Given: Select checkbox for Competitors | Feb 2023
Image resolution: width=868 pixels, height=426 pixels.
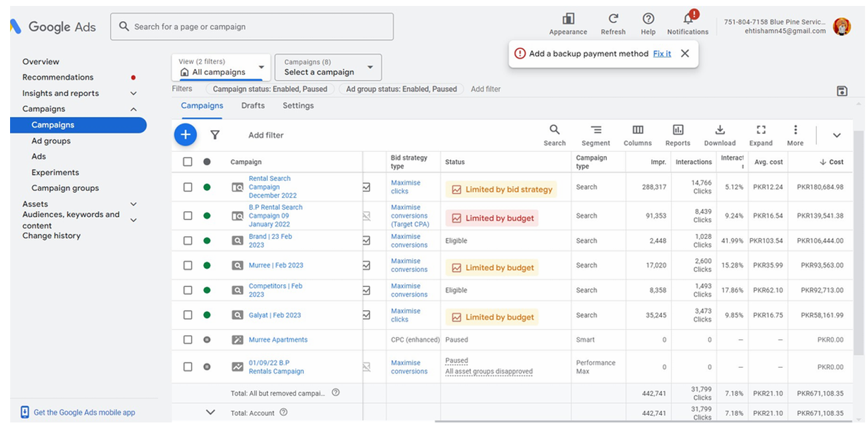Looking at the screenshot, I should [x=188, y=290].
